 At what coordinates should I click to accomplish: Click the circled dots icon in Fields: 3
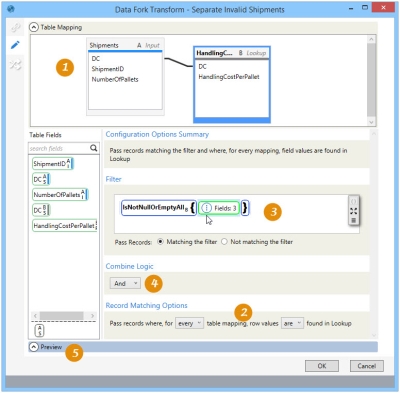[x=206, y=208]
